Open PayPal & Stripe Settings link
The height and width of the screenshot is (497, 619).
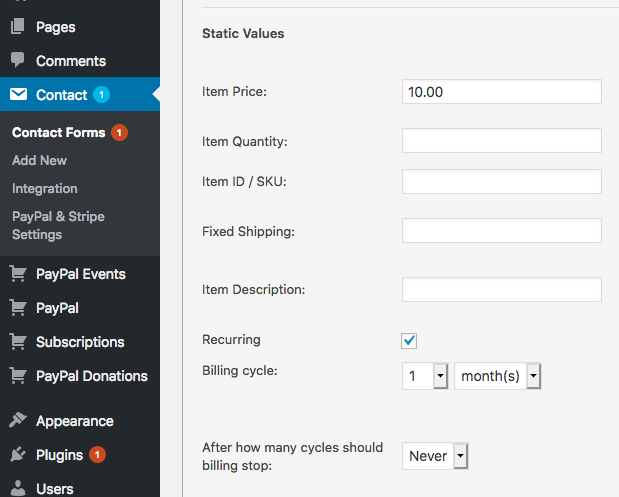click(x=58, y=225)
